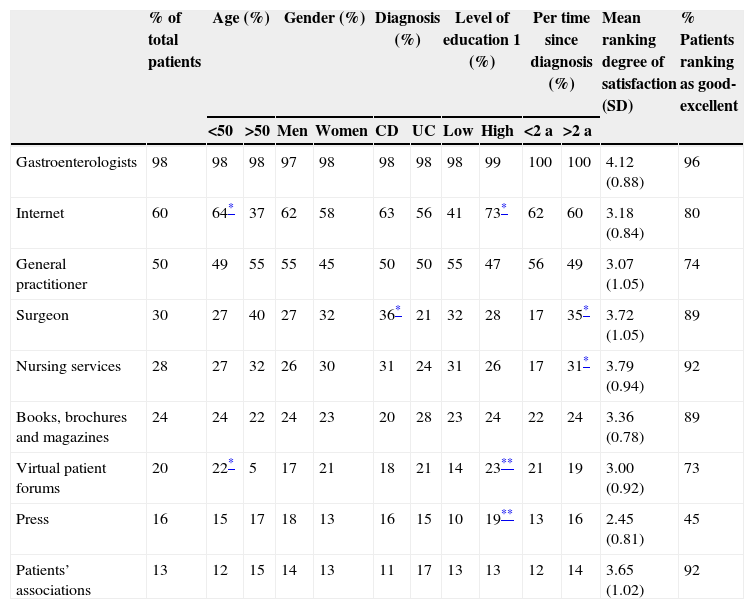Click the 4.12 (0.88) satisfaction cell

(x=626, y=172)
